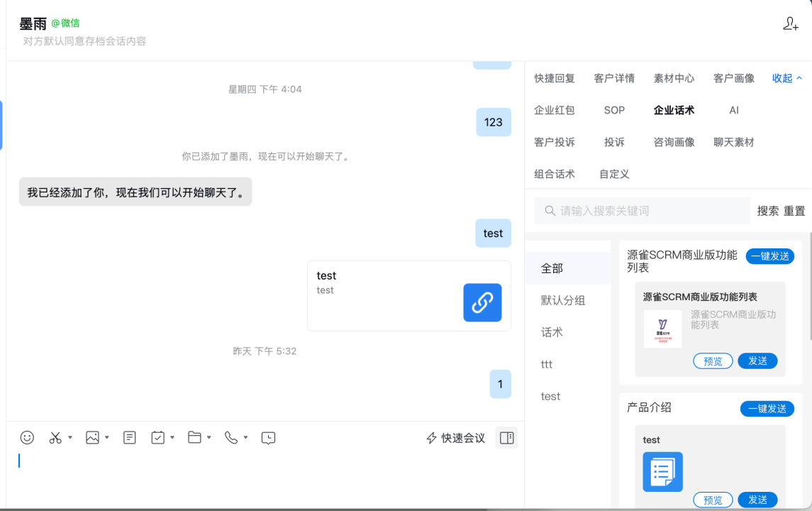Click 一键发送 for 源雀SCRM商业版功能列表

[x=770, y=256]
